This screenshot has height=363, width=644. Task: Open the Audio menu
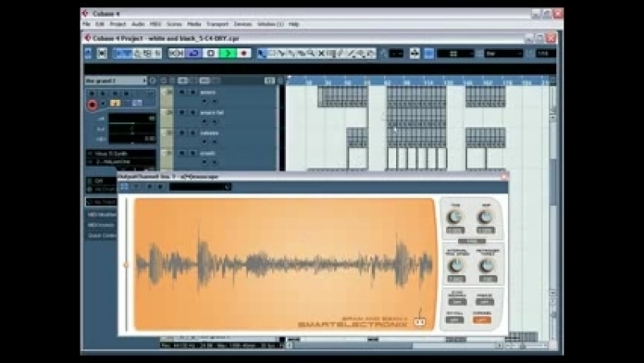pyautogui.click(x=138, y=24)
